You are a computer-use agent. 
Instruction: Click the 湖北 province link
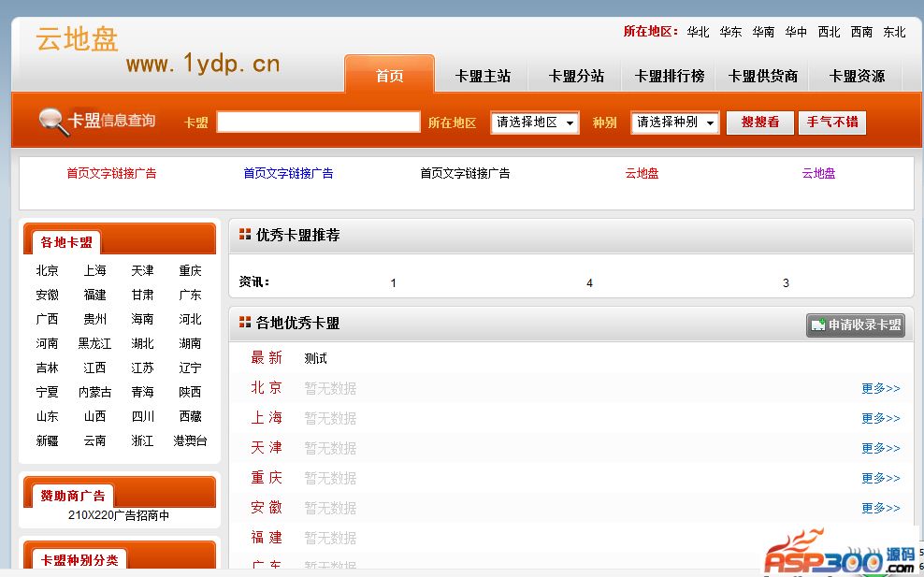(x=142, y=343)
